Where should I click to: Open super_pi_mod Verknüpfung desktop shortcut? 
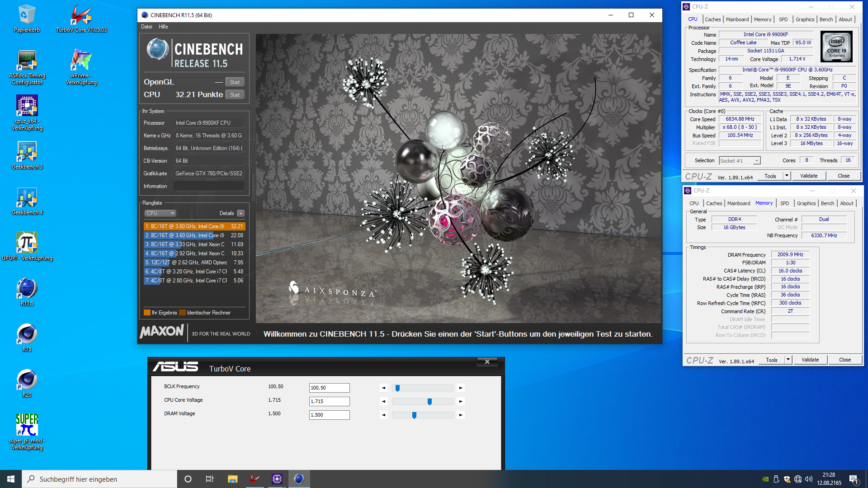click(x=27, y=432)
